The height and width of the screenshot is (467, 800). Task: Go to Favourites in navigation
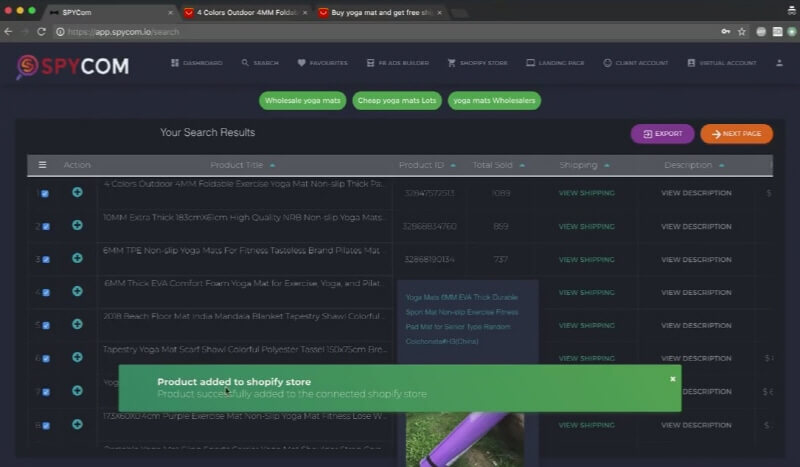pos(322,63)
